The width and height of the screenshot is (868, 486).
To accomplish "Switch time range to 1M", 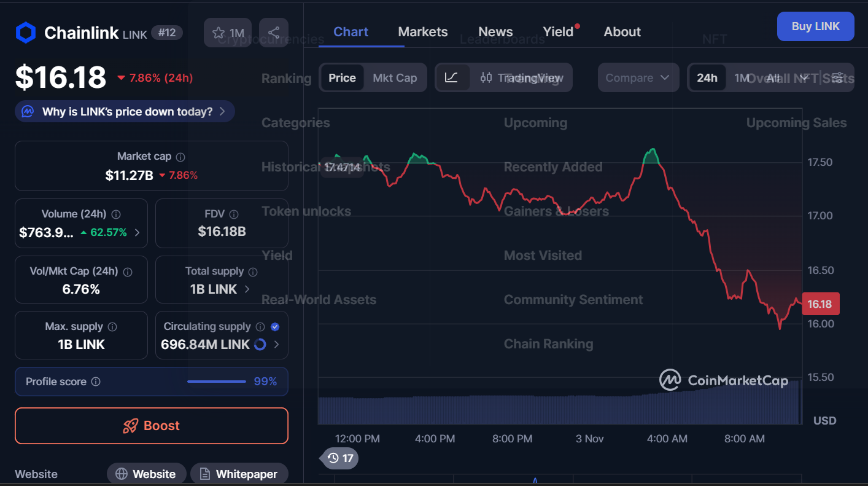I will 742,77.
